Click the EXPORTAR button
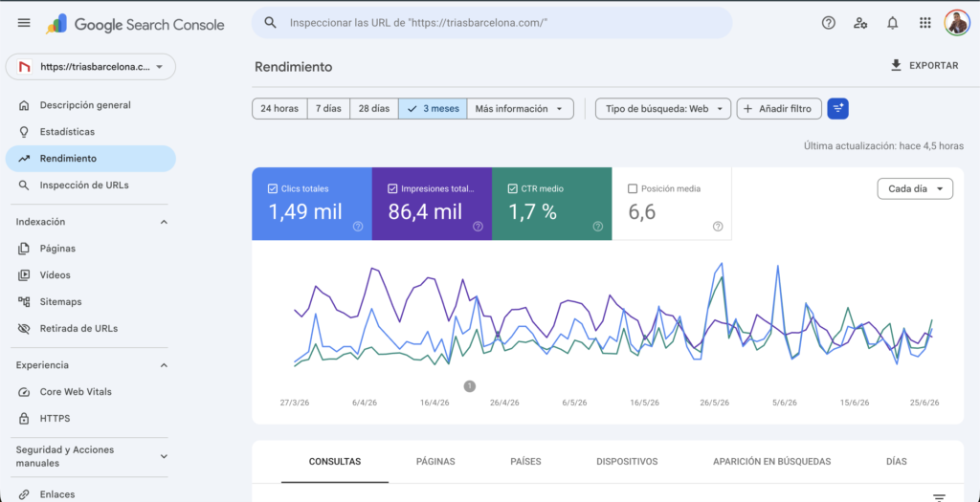This screenshot has width=980, height=502. [924, 66]
